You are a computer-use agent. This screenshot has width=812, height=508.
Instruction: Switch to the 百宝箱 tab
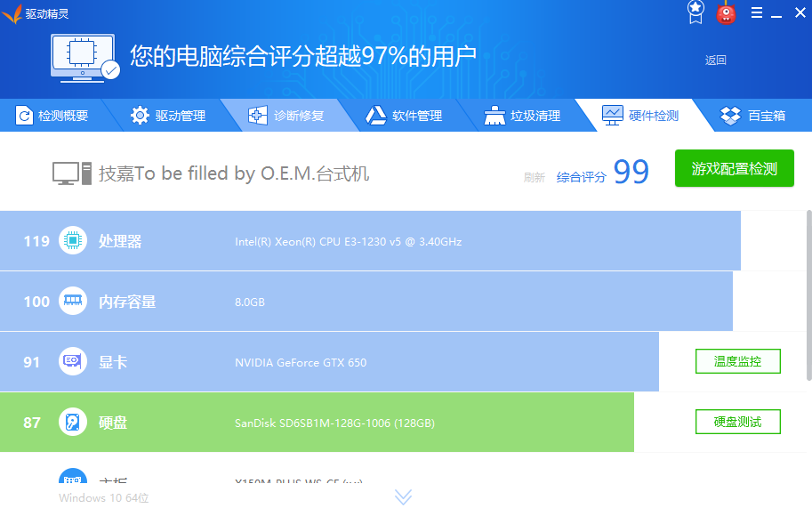coord(753,116)
